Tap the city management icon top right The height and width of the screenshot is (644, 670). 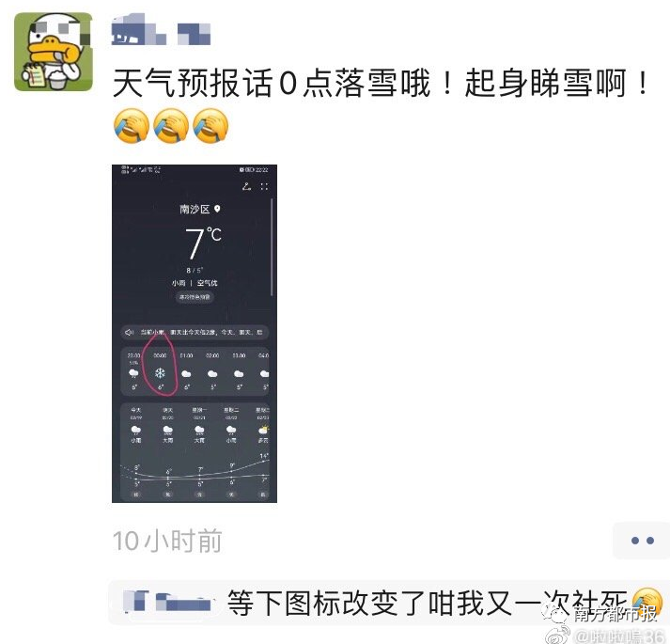pos(246,186)
